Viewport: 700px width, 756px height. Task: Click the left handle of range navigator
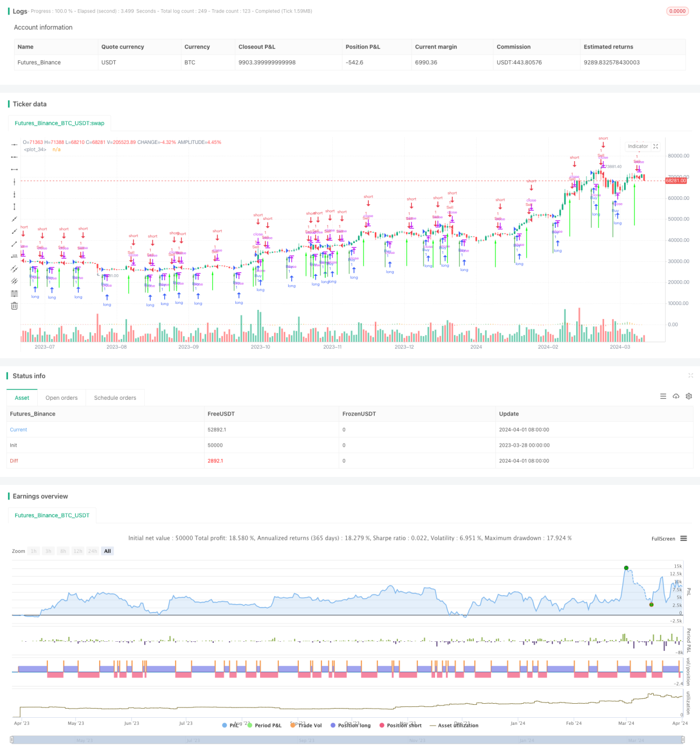click(12, 740)
